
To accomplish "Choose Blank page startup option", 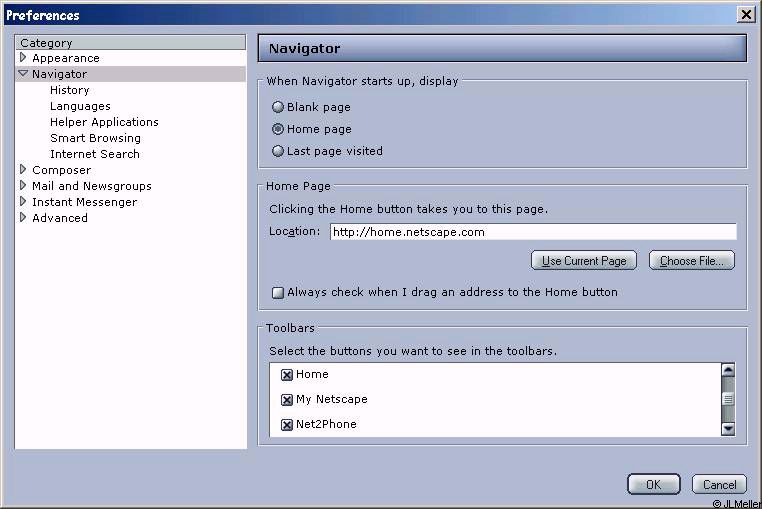I will [277, 106].
